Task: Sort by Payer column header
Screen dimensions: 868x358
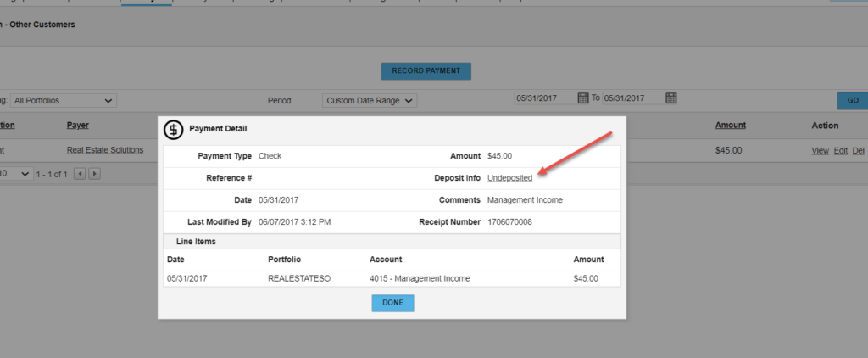Action: pyautogui.click(x=78, y=126)
